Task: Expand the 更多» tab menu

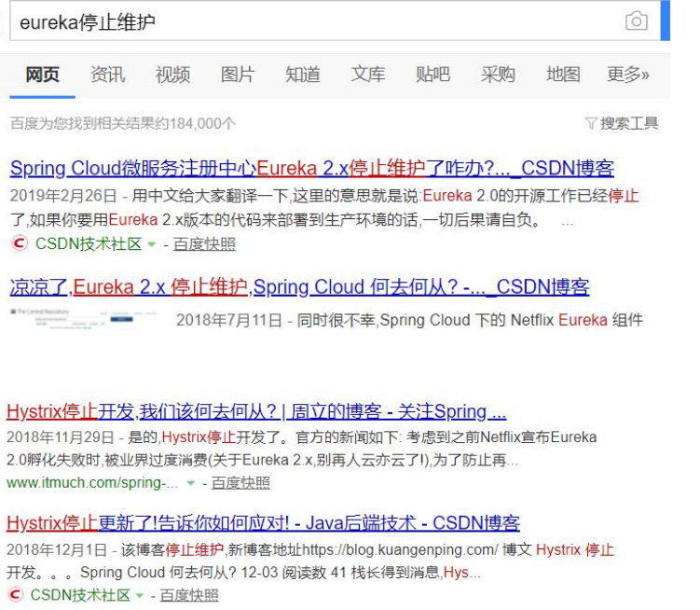Action: [627, 75]
